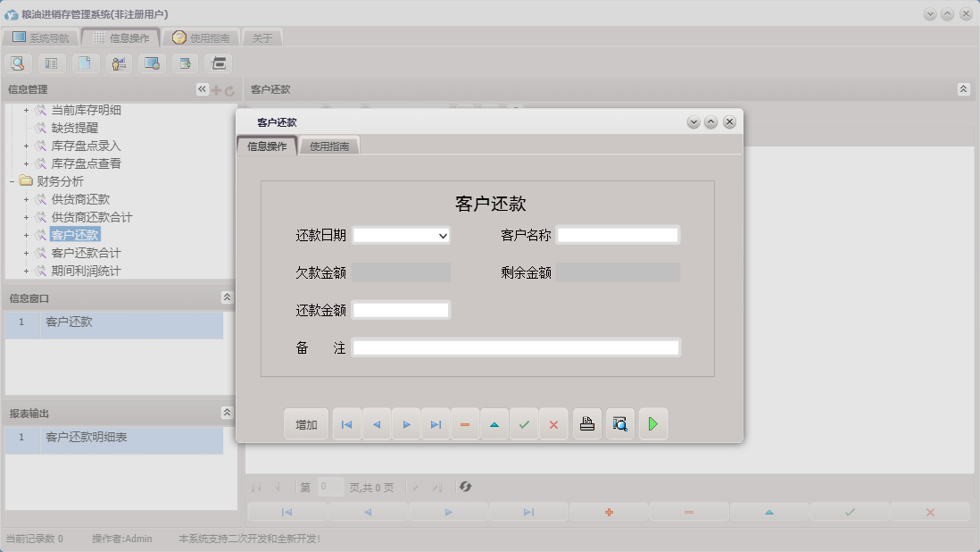Collapse the 信息窗口 panel header arrow
The width and height of the screenshot is (980, 552).
(x=227, y=297)
